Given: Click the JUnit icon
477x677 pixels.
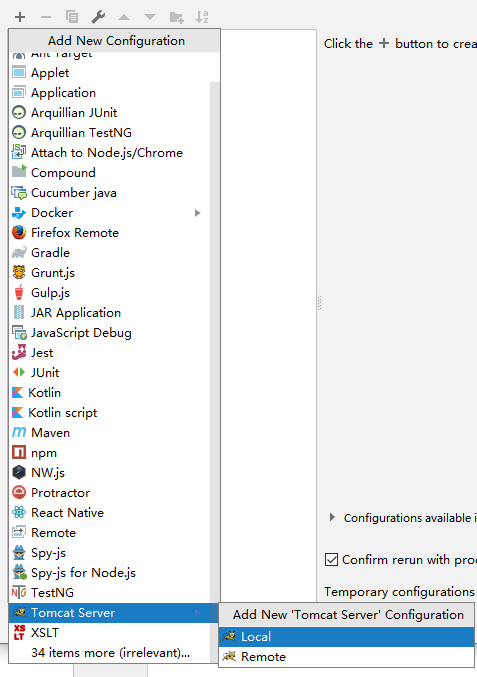Looking at the screenshot, I should [19, 372].
